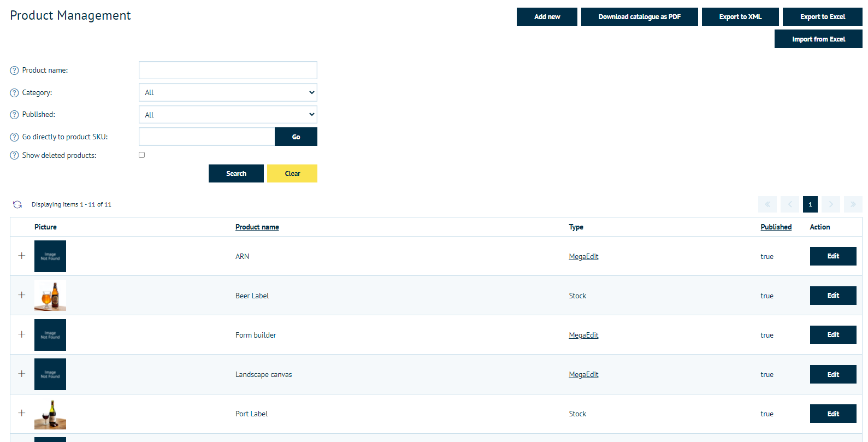
Task: Open the Category dropdown
Action: coord(228,92)
